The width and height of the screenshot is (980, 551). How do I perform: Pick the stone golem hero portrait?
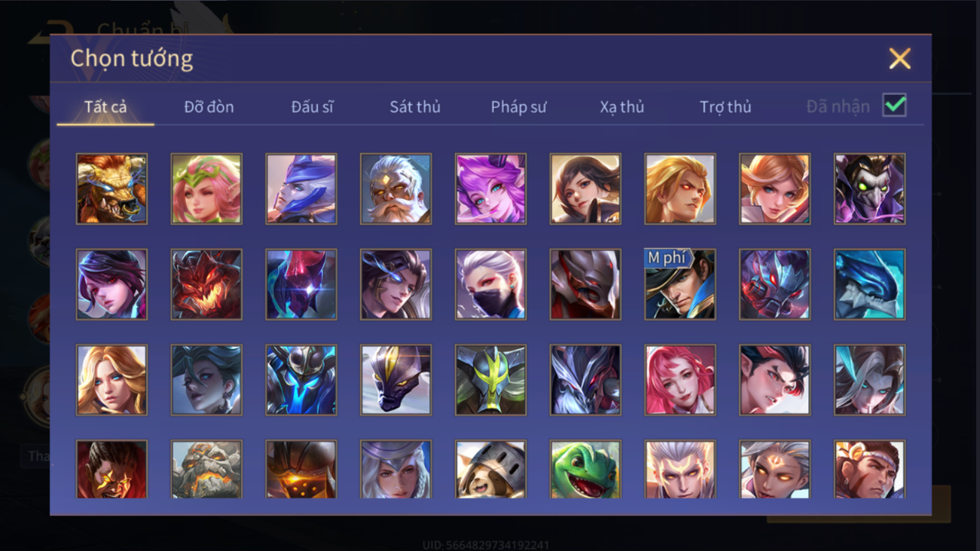coord(206,469)
